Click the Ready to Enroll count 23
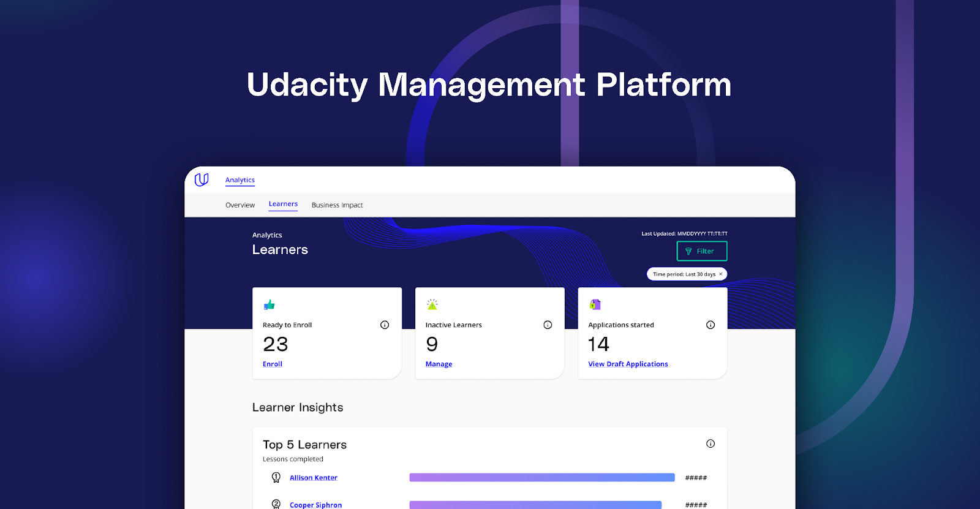 [x=276, y=344]
